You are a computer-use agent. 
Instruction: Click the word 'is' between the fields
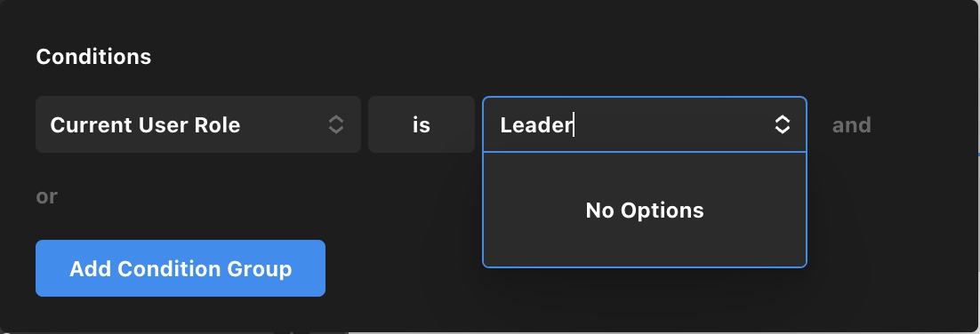[x=422, y=125]
